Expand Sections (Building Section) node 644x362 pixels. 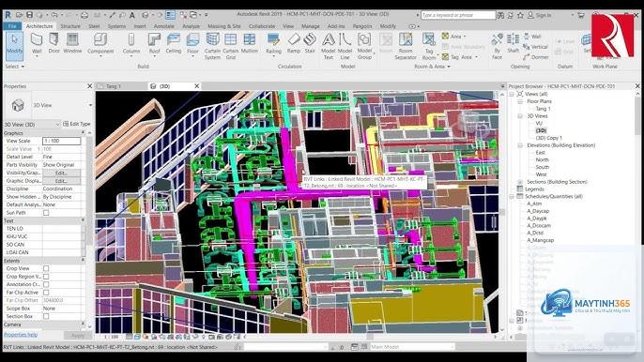[x=520, y=182]
